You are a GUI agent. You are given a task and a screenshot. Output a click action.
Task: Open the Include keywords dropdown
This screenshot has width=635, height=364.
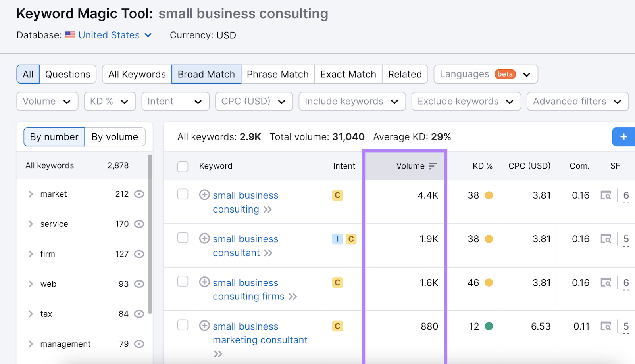point(352,102)
